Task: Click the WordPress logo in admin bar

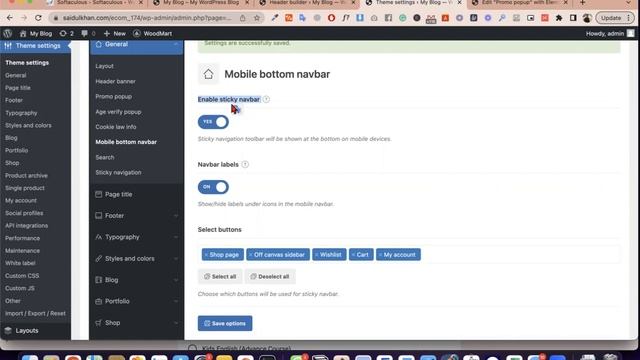Action: coord(7,33)
